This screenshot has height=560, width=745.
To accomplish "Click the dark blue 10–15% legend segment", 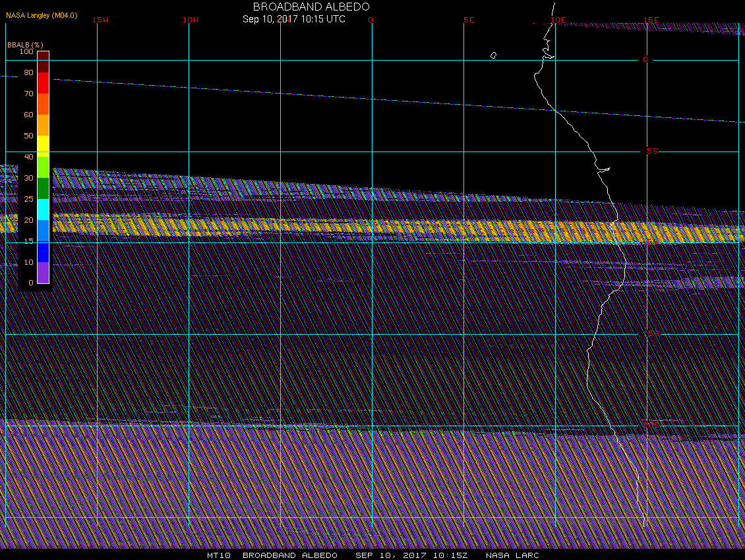I will [43, 252].
